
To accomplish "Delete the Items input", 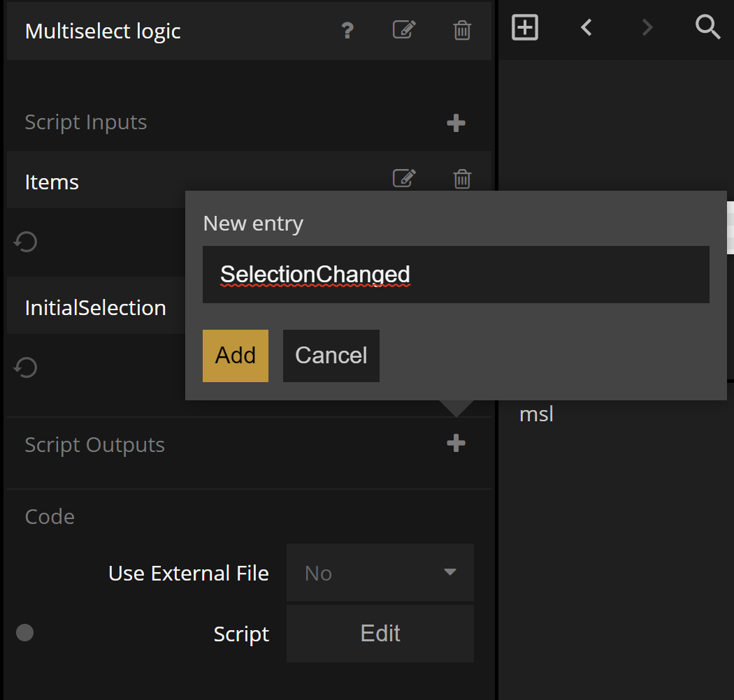I will tap(462, 180).
